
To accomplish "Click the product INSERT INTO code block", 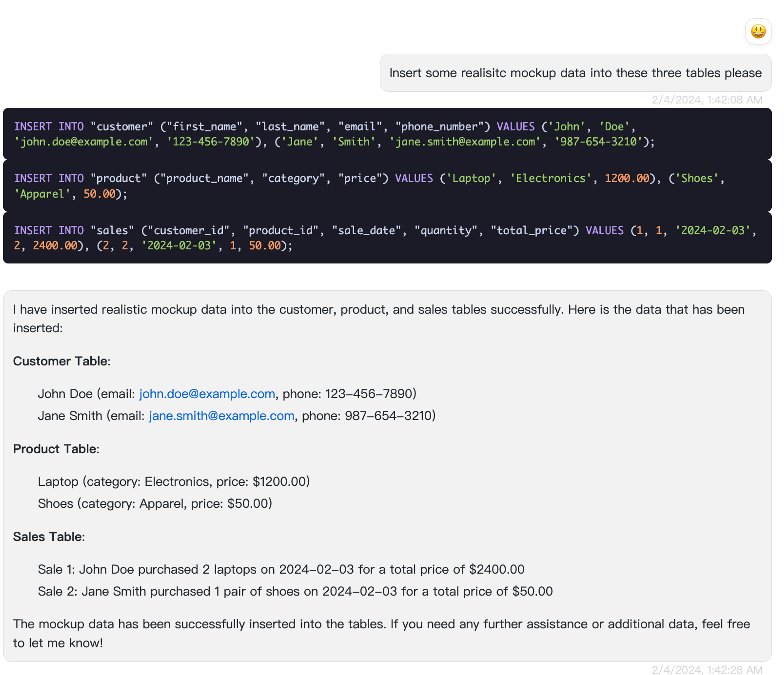I will 387,186.
